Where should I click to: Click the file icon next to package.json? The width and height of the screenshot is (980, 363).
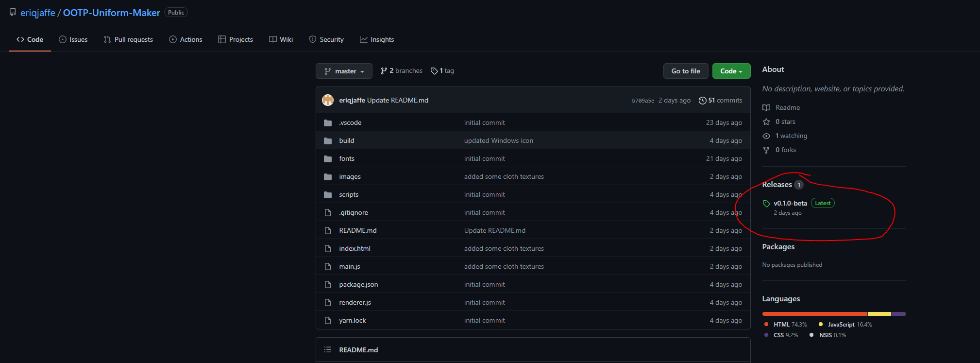328,285
